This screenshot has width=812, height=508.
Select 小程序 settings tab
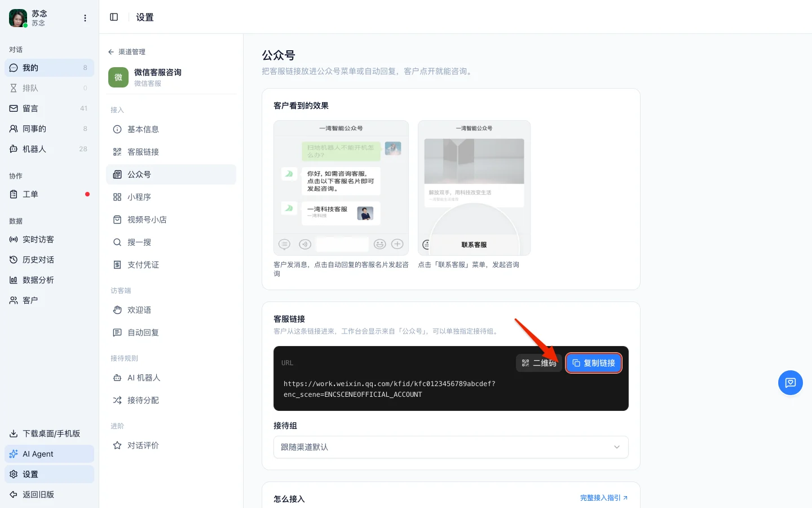point(171,197)
